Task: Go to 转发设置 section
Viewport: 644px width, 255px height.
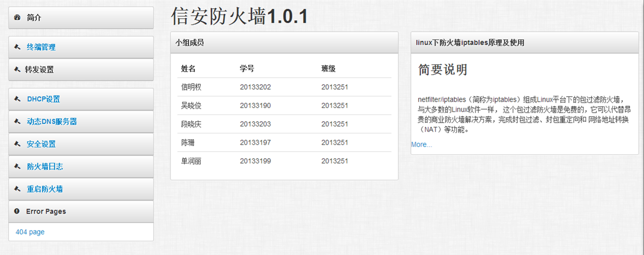Action: (x=81, y=70)
